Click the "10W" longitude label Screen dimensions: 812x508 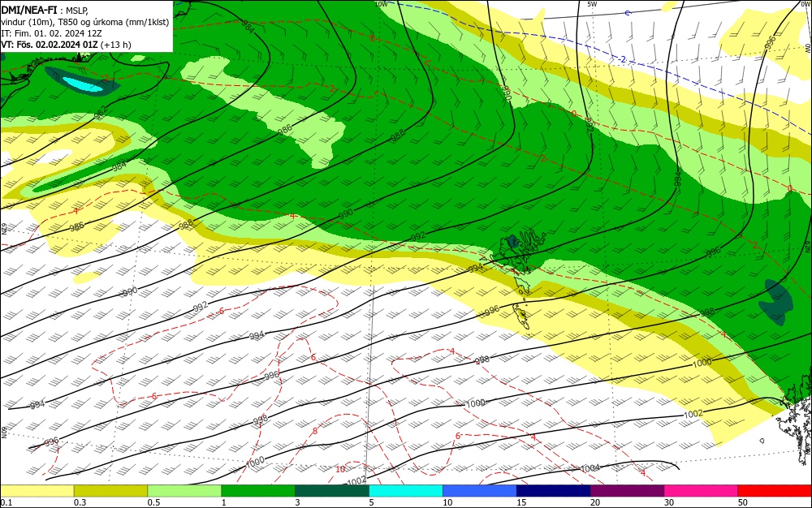tap(381, 3)
